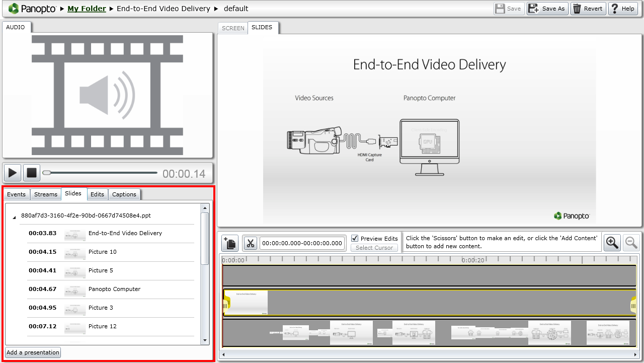Click the slides list scroll-down arrow

click(205, 340)
